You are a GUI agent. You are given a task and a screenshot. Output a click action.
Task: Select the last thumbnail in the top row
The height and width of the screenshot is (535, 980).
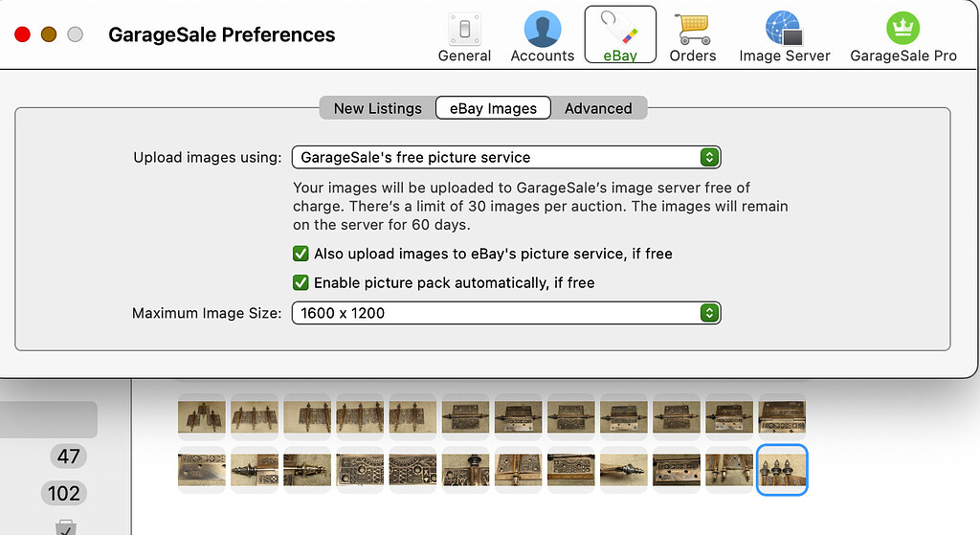pos(782,417)
